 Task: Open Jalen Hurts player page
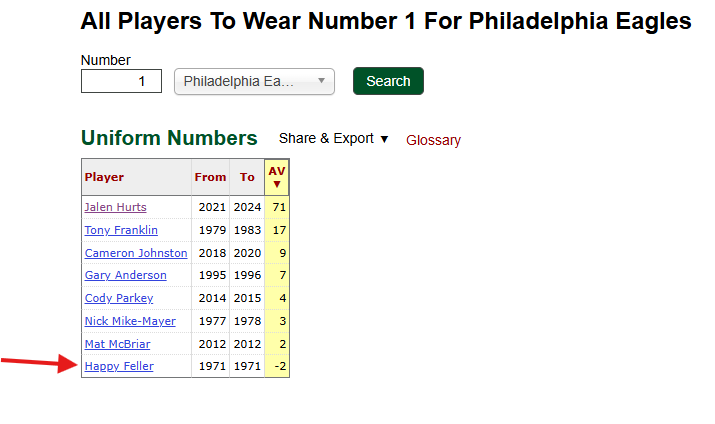click(115, 207)
